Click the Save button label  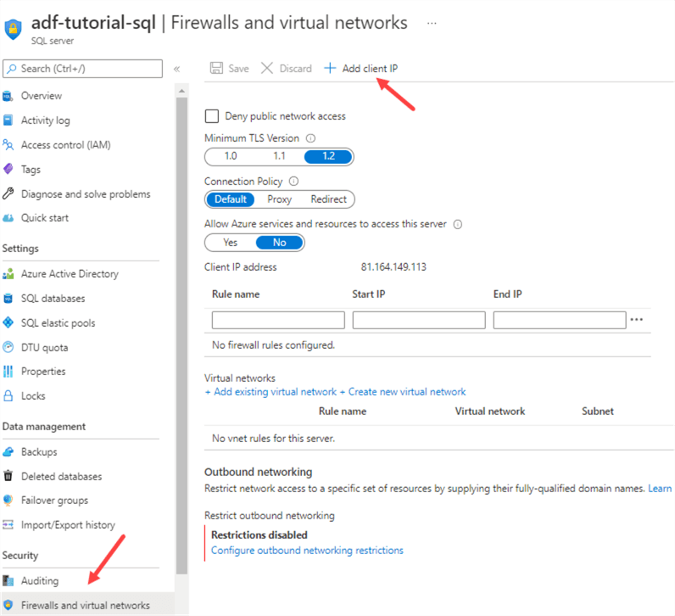[238, 69]
